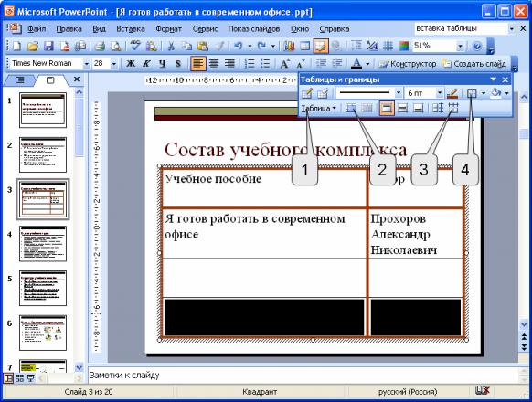Click the Expand All icon
Image resolution: width=532 pixels, height=402 pixels.
356,46
